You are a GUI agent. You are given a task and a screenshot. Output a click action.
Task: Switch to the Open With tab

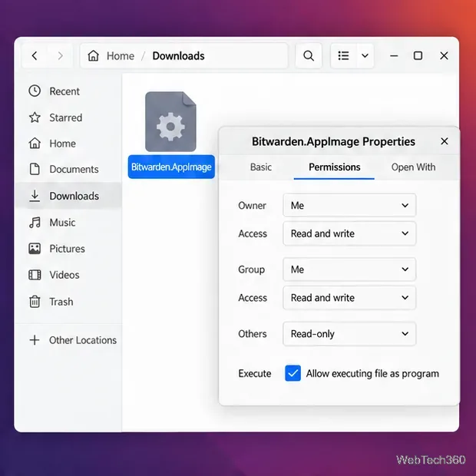(x=413, y=167)
